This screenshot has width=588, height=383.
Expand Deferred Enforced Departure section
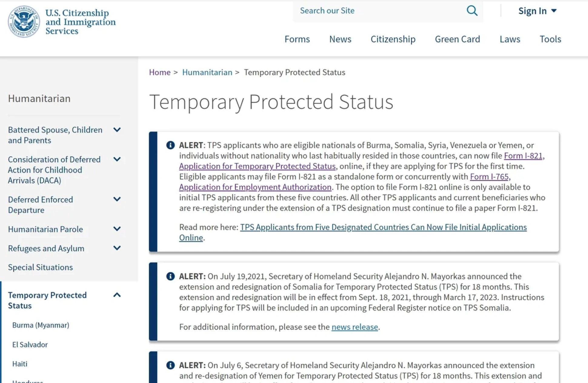point(117,199)
